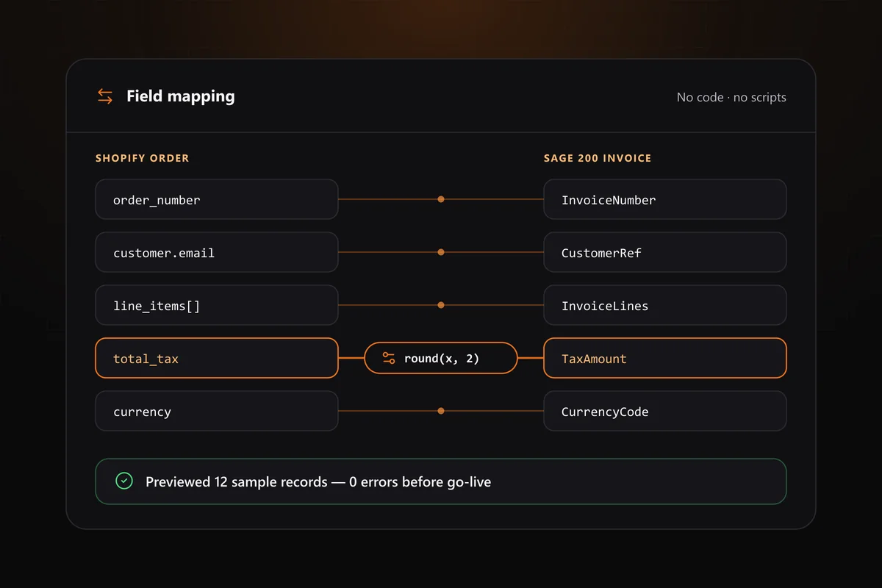Click the Field mapping title
The height and width of the screenshot is (588, 882).
click(x=181, y=96)
